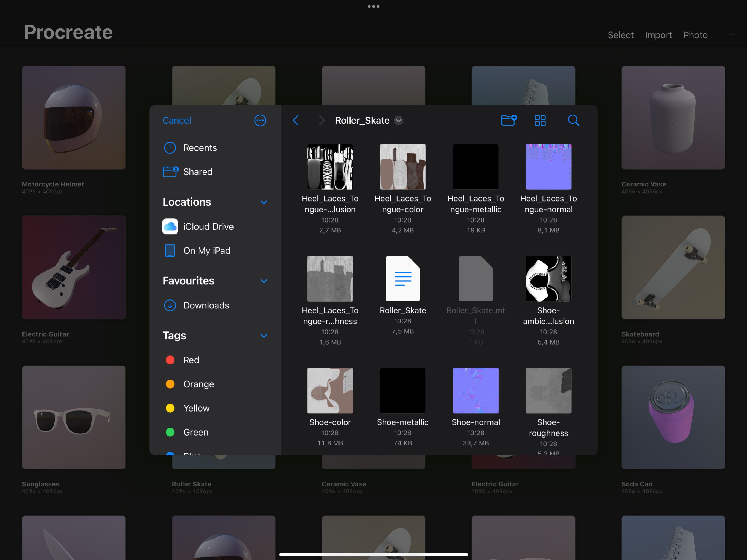Tap Import in Procreate top toolbar
Viewport: 747px width, 560px height.
click(x=658, y=34)
